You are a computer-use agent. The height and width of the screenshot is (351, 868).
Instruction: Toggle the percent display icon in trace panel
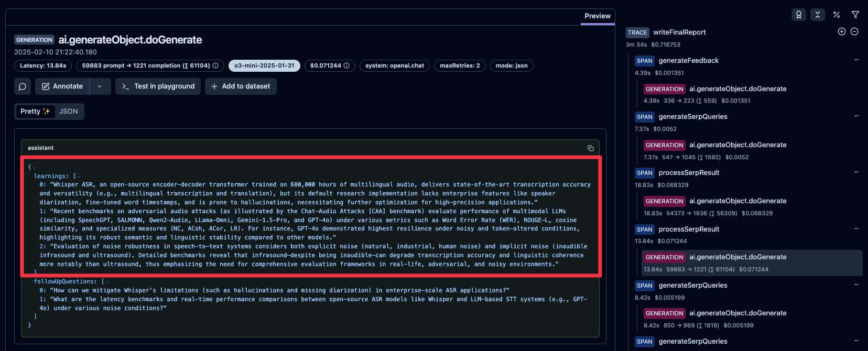click(x=836, y=15)
